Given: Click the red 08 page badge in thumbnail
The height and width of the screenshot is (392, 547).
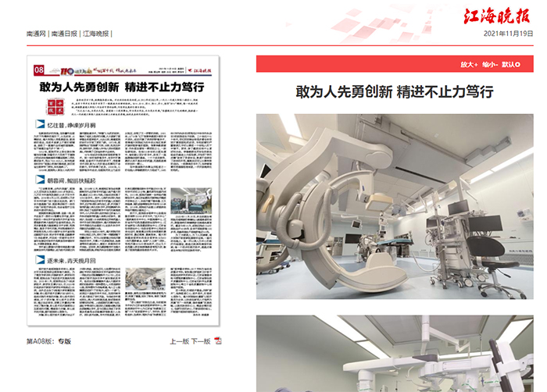Looking at the screenshot, I should point(38,70).
